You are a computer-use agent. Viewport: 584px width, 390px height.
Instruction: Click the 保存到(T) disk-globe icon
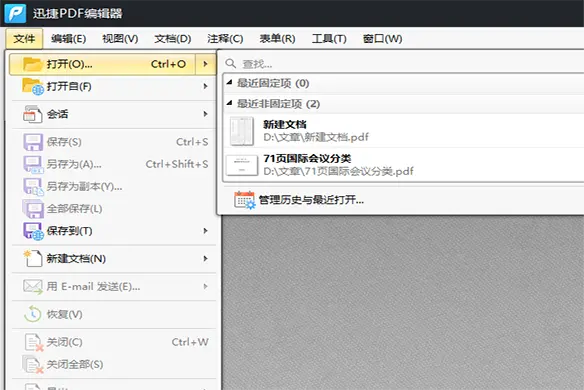click(33, 231)
